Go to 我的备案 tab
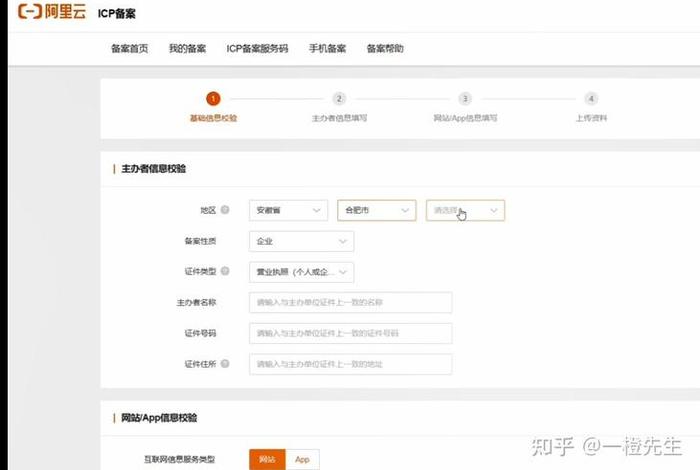The width and height of the screenshot is (700, 470). click(188, 48)
